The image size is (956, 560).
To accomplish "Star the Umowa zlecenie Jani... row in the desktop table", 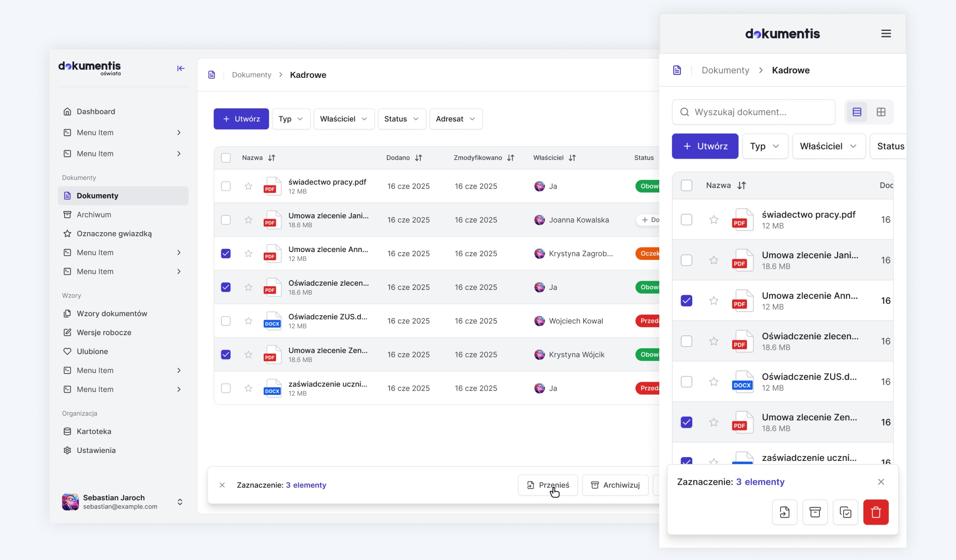I will pyautogui.click(x=248, y=220).
